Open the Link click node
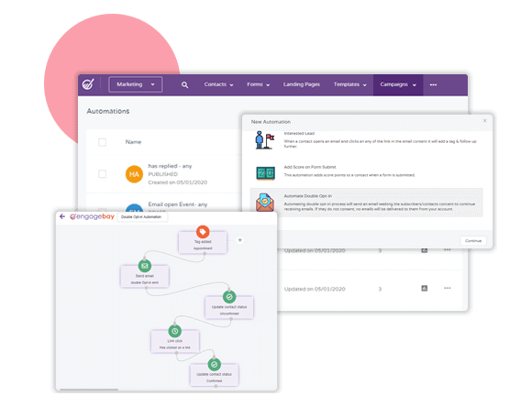532x418 pixels. click(175, 341)
